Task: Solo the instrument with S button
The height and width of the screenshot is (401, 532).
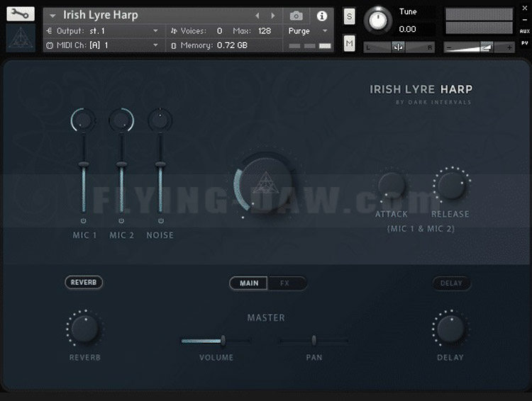Action: (349, 16)
